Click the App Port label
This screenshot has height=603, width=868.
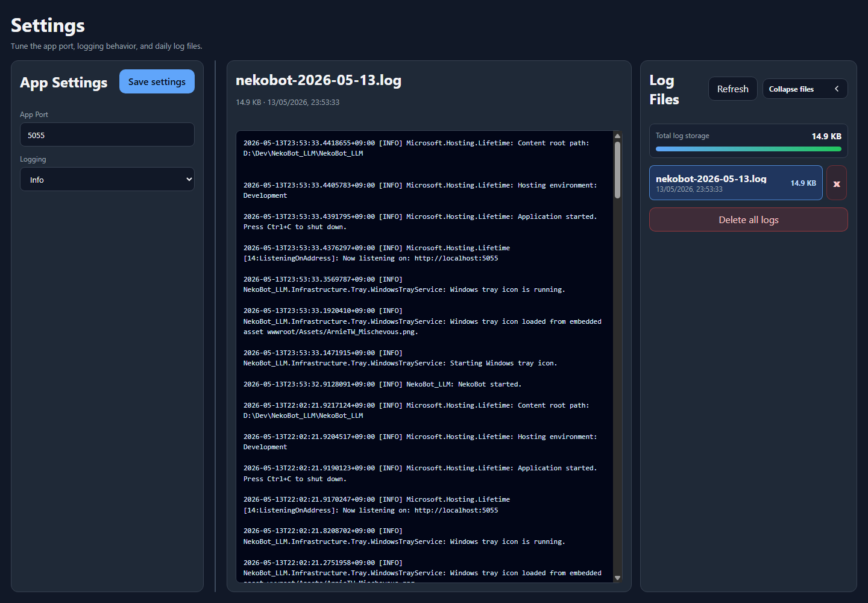tap(34, 115)
